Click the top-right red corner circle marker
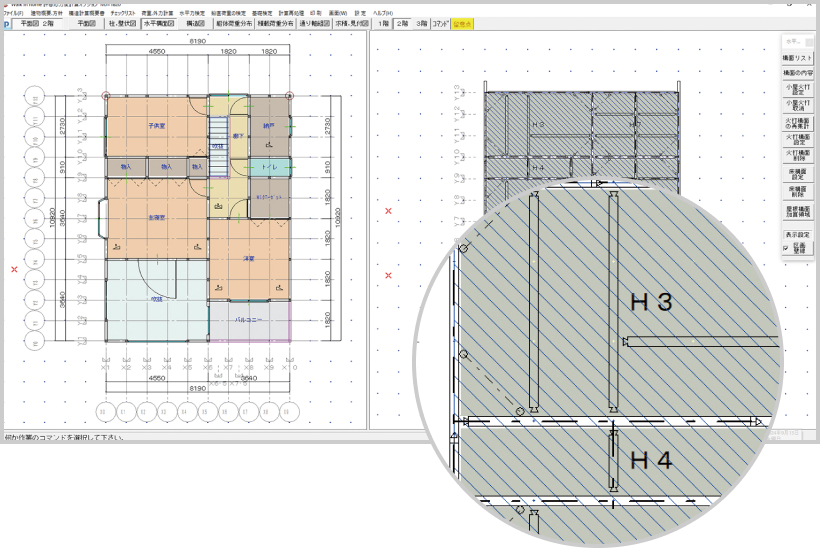820x548 pixels. pos(290,96)
